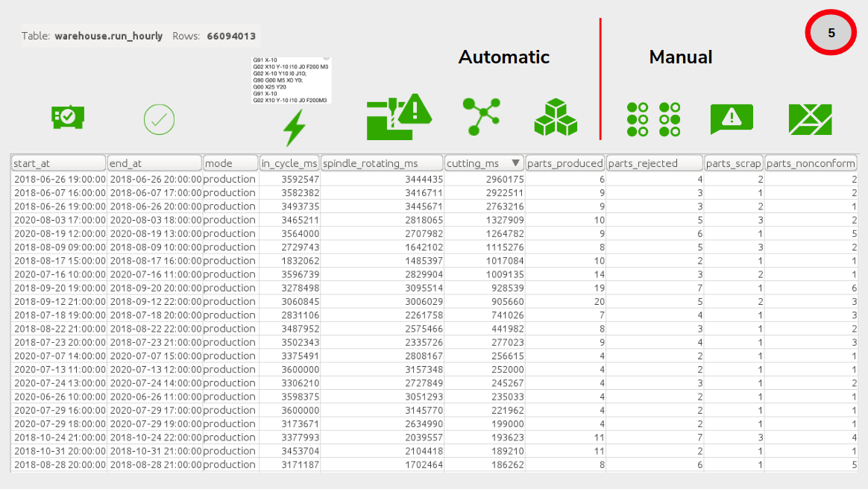Sort by the mode column header
This screenshot has width=868, height=489.
click(x=230, y=163)
